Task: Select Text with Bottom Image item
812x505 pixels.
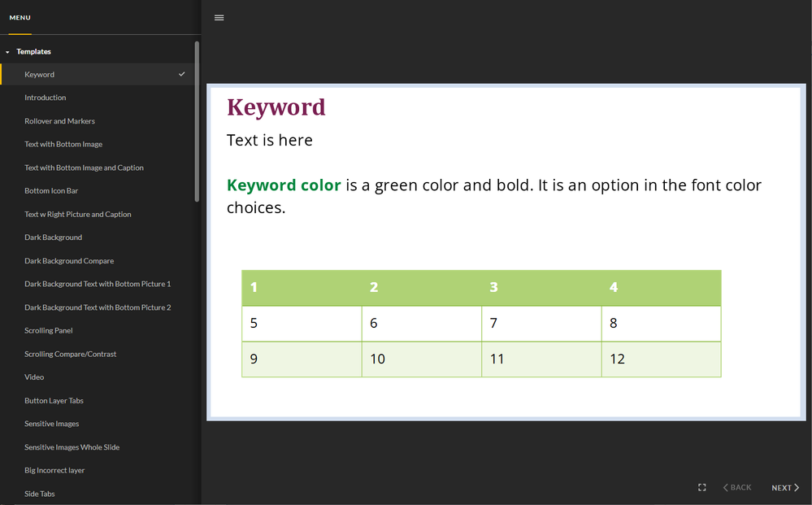Action: [63, 144]
